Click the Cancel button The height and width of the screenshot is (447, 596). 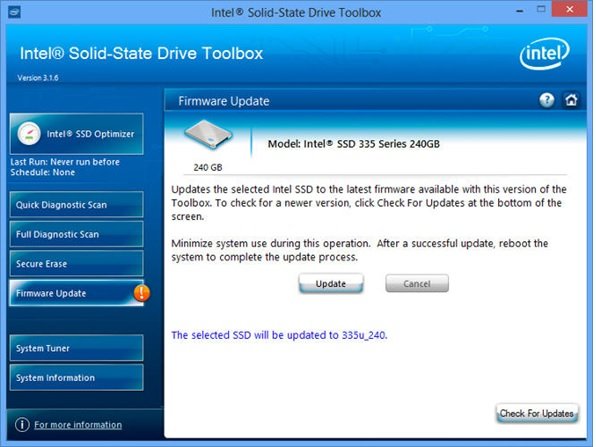[417, 284]
